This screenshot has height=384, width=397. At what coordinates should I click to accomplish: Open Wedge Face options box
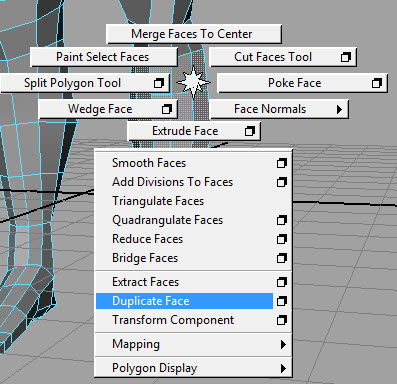click(166, 109)
